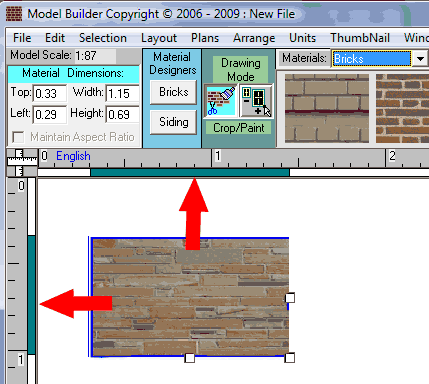Click the teal horizontal ruler extent bar
Screen dimensions: 429x384
pos(190,172)
